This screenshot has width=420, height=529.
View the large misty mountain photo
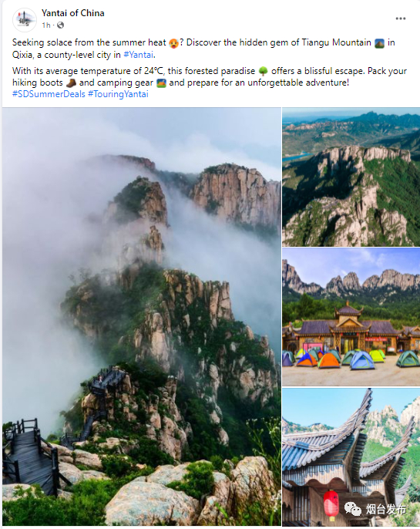[142, 316]
